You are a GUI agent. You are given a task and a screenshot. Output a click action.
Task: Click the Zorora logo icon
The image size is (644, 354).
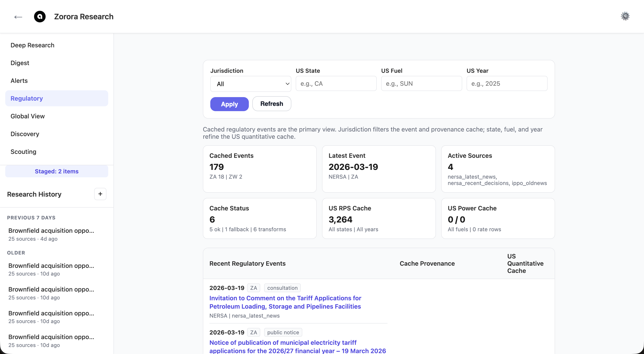40,17
